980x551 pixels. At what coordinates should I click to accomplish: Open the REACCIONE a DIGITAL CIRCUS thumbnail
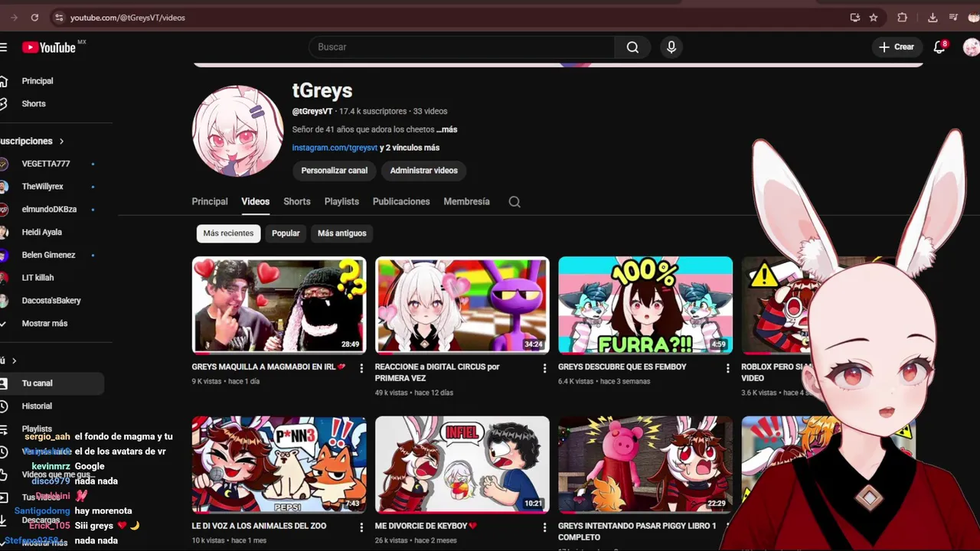pos(462,305)
